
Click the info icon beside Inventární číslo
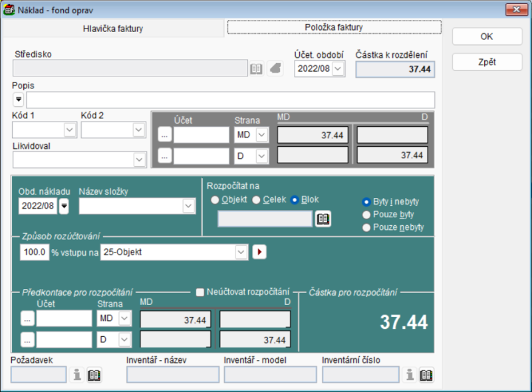[x=410, y=375]
